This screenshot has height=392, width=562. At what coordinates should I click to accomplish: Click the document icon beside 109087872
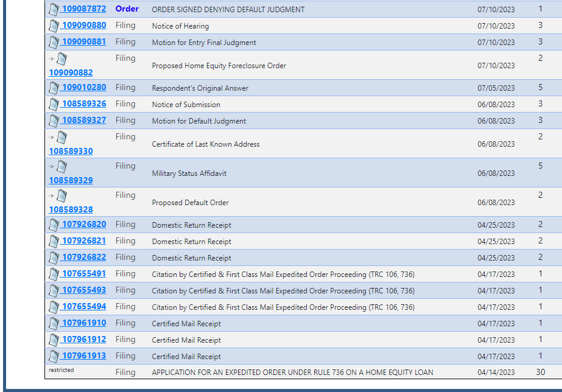point(54,9)
